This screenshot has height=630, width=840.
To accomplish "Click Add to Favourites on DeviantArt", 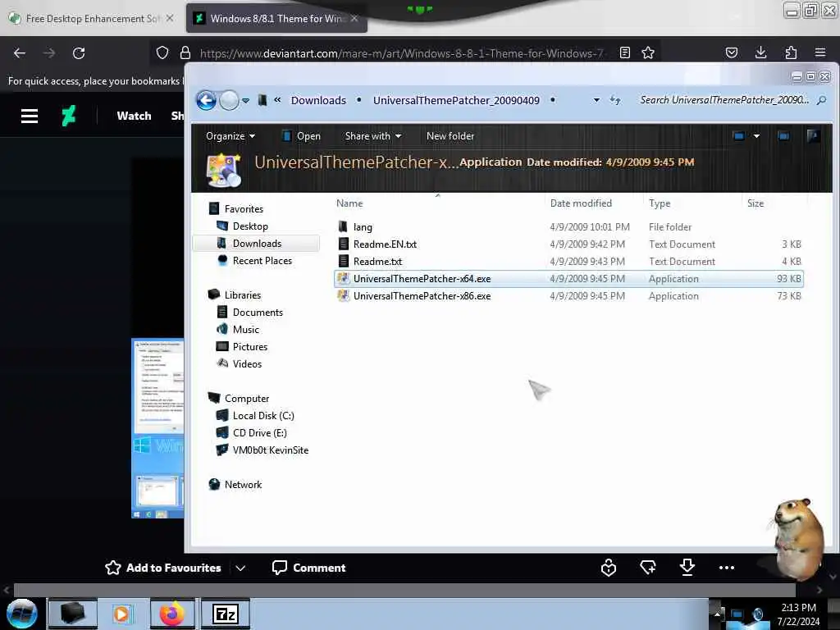I will pos(163,568).
